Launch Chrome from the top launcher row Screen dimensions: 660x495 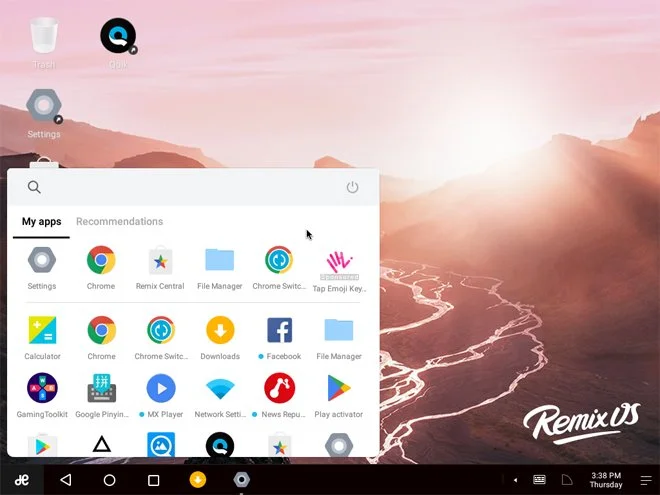tap(101, 267)
